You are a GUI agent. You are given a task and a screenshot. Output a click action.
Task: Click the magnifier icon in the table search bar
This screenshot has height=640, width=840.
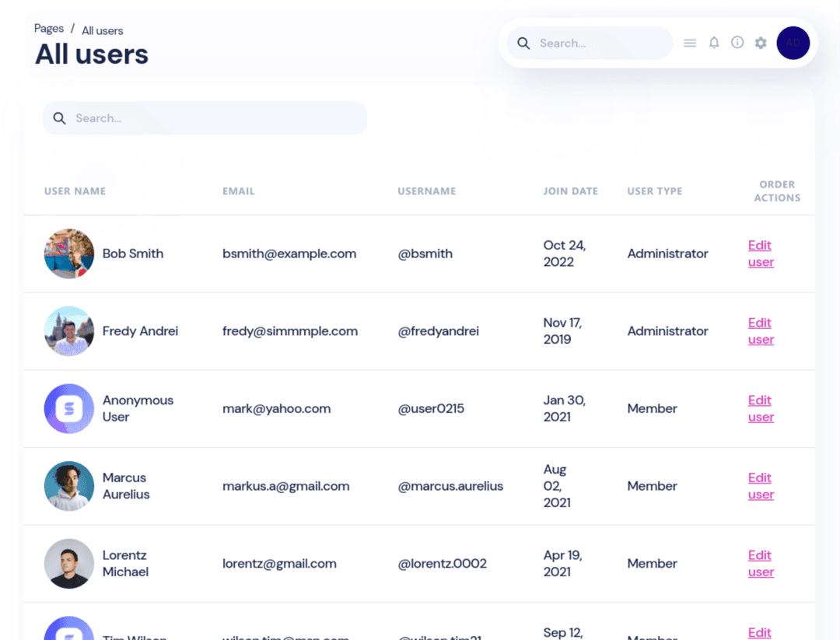60,117
